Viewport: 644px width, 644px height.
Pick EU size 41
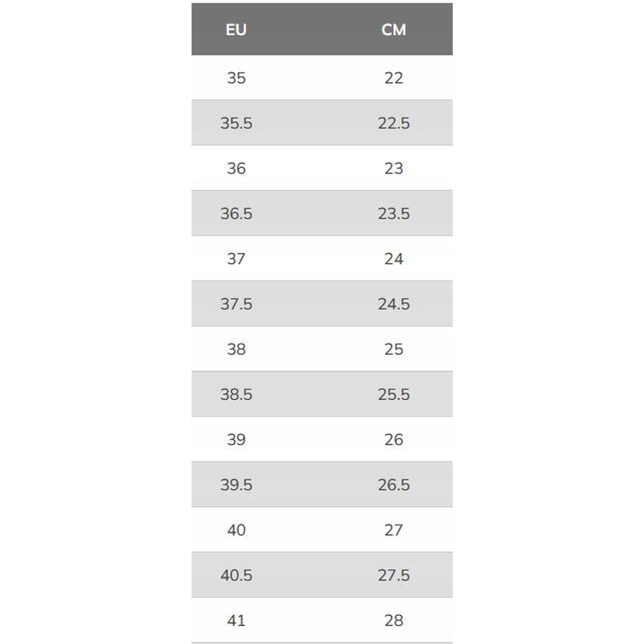236,620
